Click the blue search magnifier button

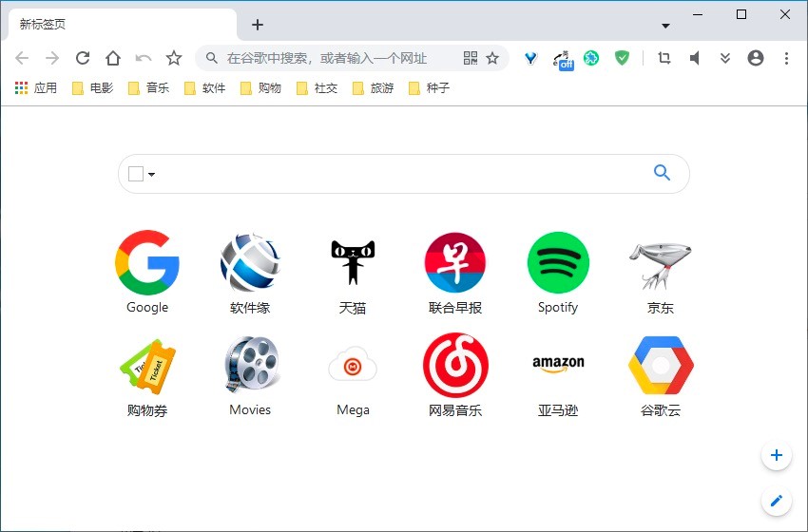[x=663, y=173]
